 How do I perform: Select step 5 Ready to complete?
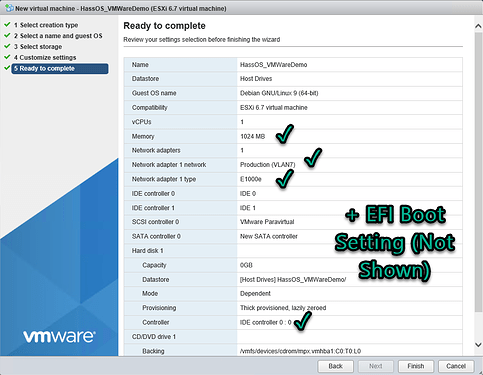[x=60, y=68]
